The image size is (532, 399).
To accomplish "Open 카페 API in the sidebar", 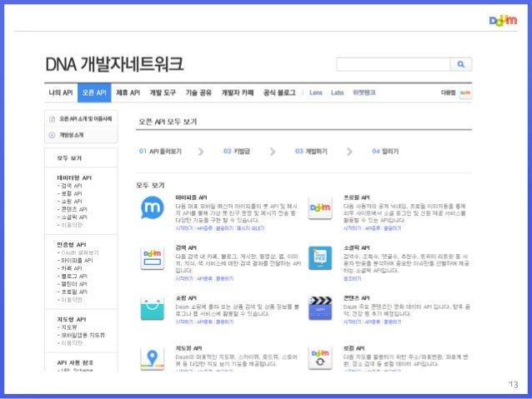I will pyautogui.click(x=72, y=268).
